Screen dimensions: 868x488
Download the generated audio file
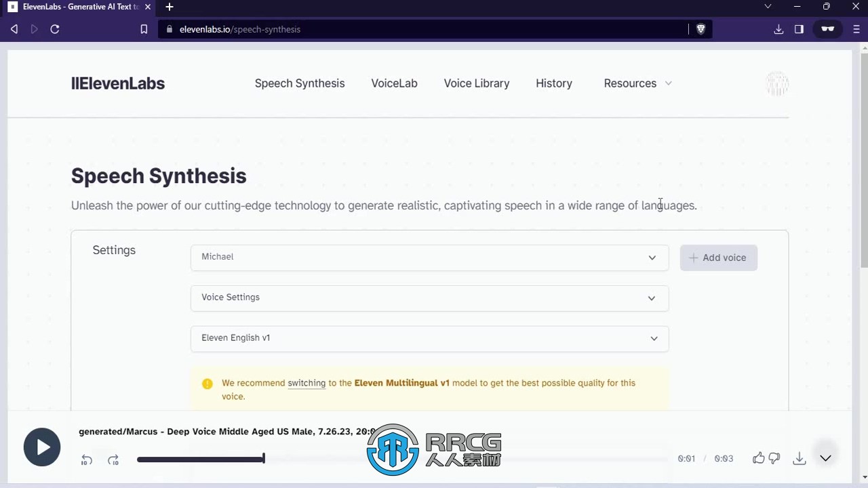point(800,459)
